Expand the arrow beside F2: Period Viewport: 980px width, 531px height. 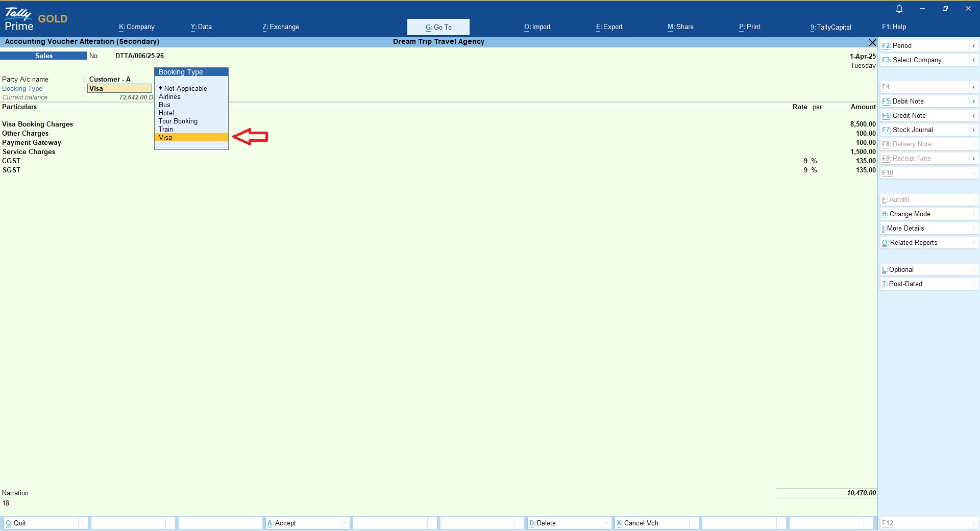(973, 46)
